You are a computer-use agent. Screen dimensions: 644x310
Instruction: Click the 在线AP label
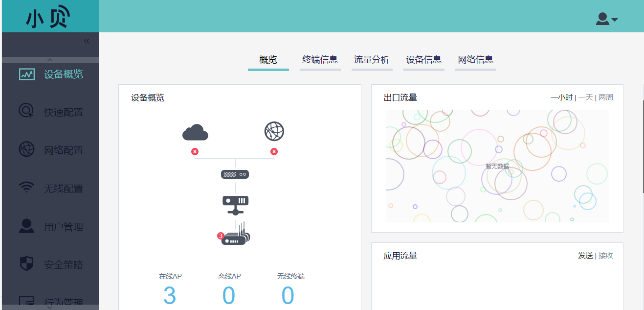coord(170,276)
